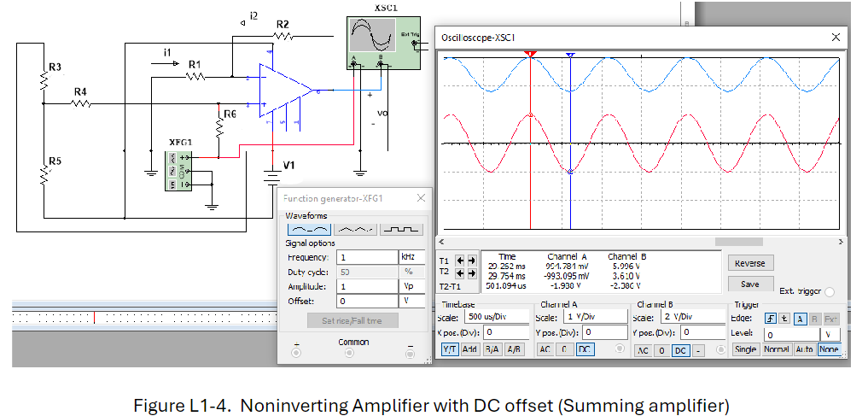The height and width of the screenshot is (416, 868).
Task: Select the triangle wave waveform button
Action: point(356,229)
